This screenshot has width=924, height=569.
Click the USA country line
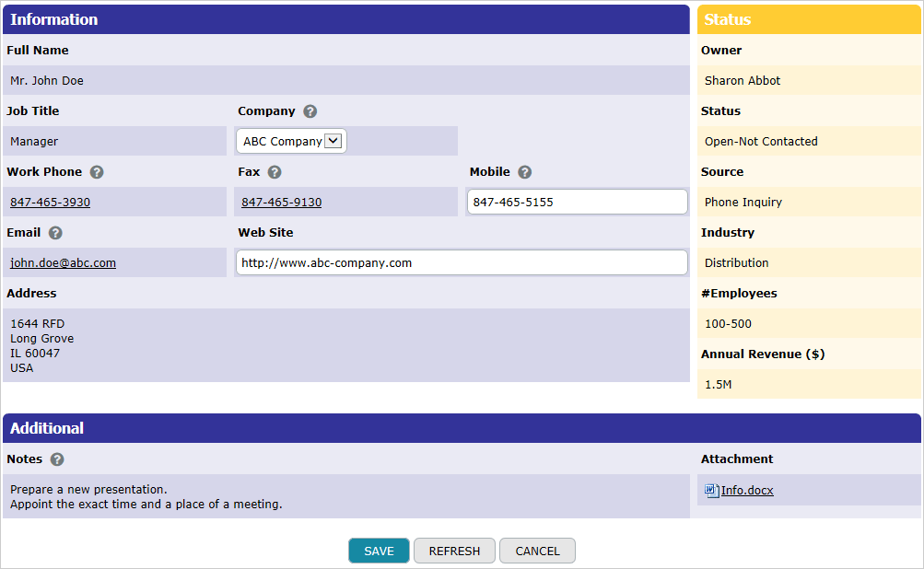[x=22, y=367]
